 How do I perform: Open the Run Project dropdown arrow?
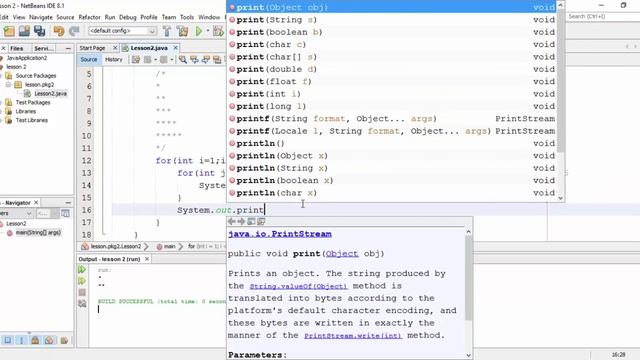pyautogui.click(x=207, y=31)
